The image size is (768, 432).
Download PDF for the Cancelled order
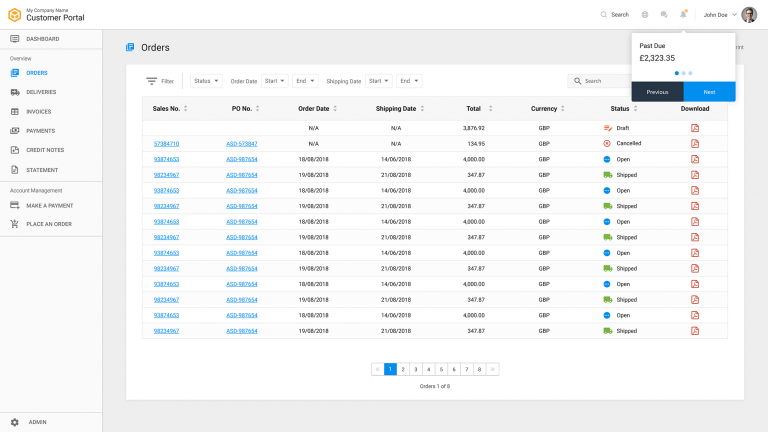(x=695, y=143)
